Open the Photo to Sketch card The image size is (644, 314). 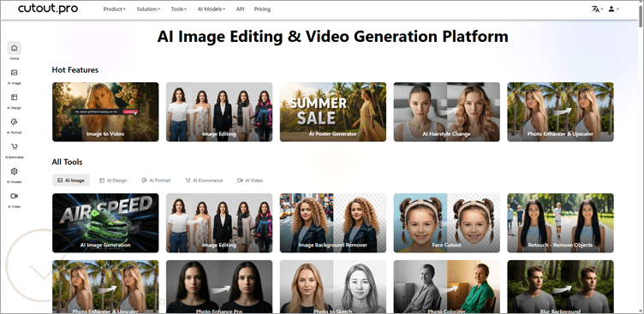[333, 287]
